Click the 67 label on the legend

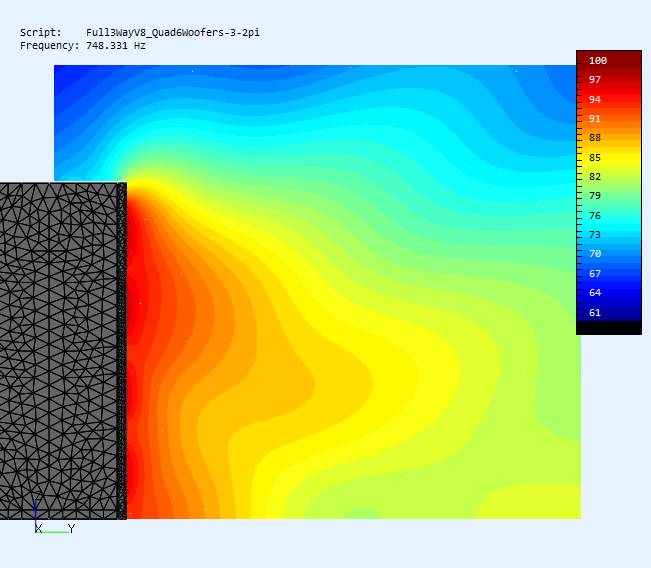coord(595,274)
